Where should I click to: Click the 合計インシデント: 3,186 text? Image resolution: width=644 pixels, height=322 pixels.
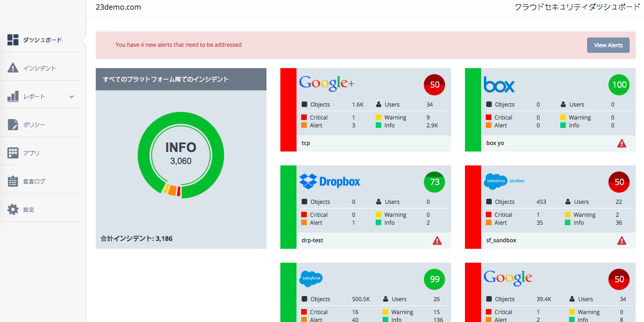(136, 239)
